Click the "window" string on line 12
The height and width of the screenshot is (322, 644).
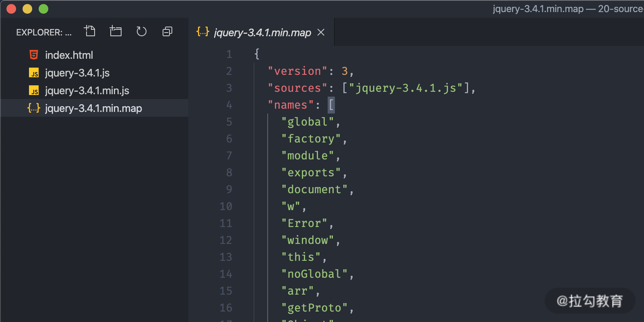coord(308,240)
